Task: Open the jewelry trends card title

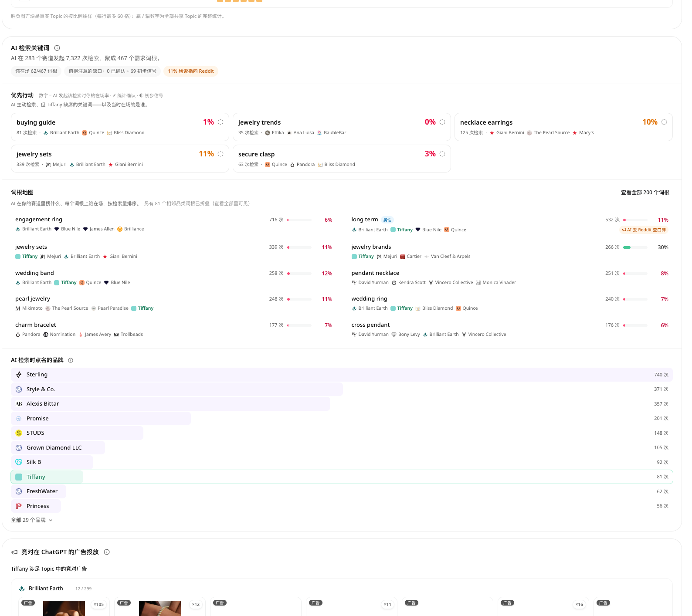Action: (x=259, y=122)
